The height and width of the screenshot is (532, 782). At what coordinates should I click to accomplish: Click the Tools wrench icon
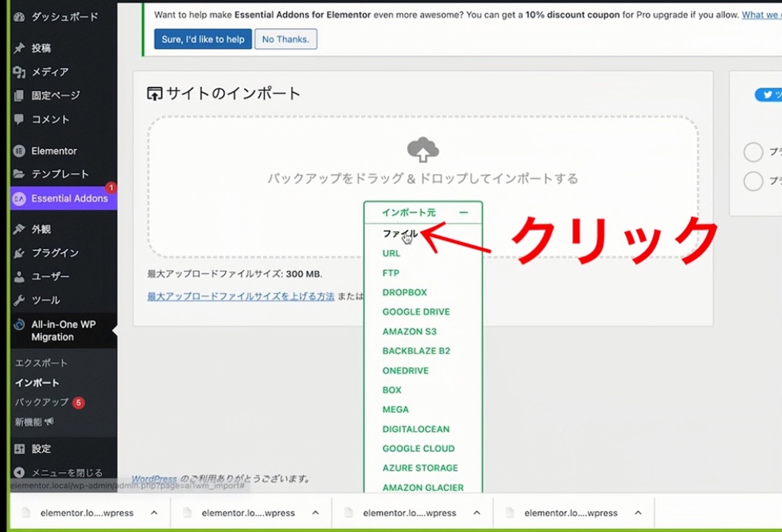pyautogui.click(x=19, y=300)
